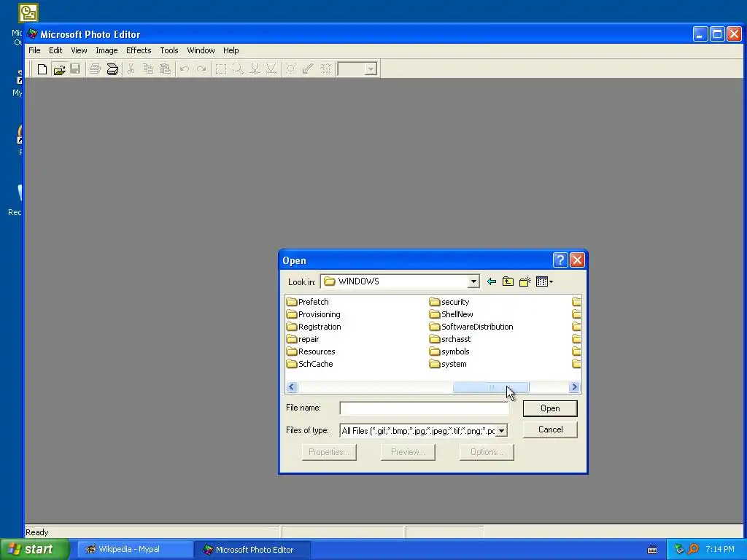
Task: Select the Prefetch folder
Action: [308, 302]
